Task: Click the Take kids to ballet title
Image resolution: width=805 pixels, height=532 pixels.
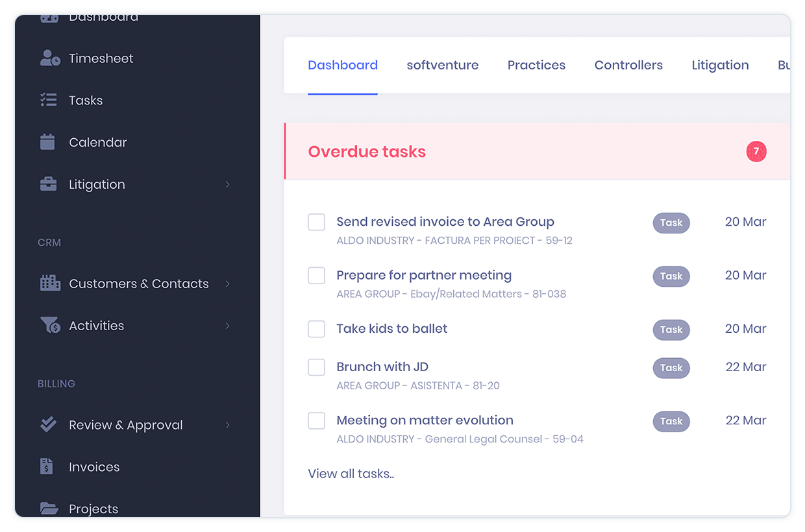Action: click(392, 328)
